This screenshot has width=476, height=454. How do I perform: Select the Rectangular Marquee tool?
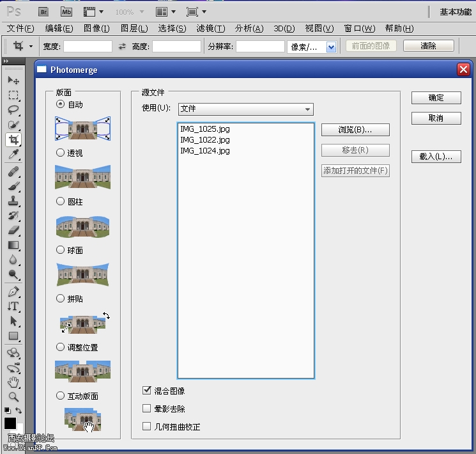13,95
